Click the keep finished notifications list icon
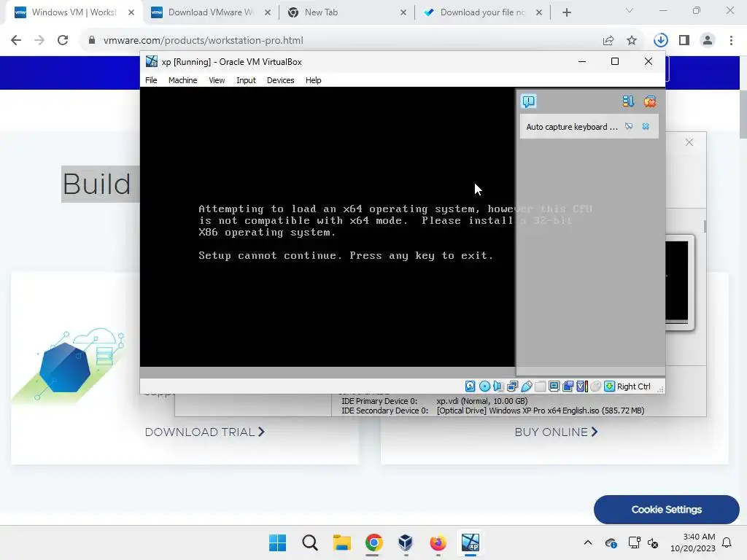Viewport: 747px width, 560px height. coord(628,101)
